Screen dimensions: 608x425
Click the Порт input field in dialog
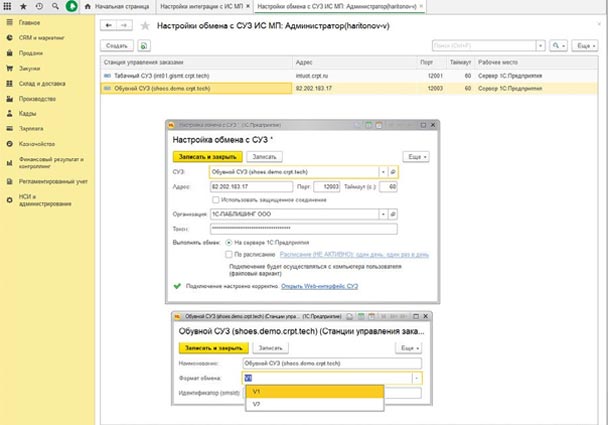tap(326, 187)
